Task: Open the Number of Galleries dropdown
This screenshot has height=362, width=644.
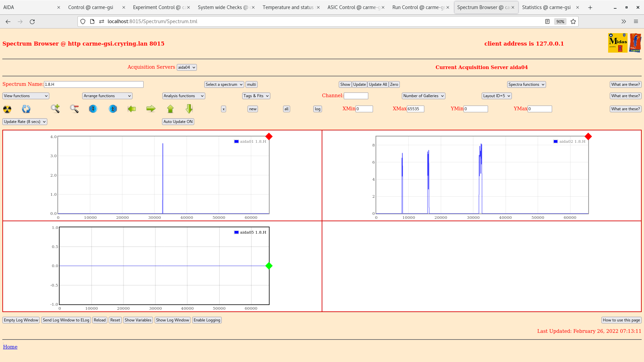Action: coord(424,96)
